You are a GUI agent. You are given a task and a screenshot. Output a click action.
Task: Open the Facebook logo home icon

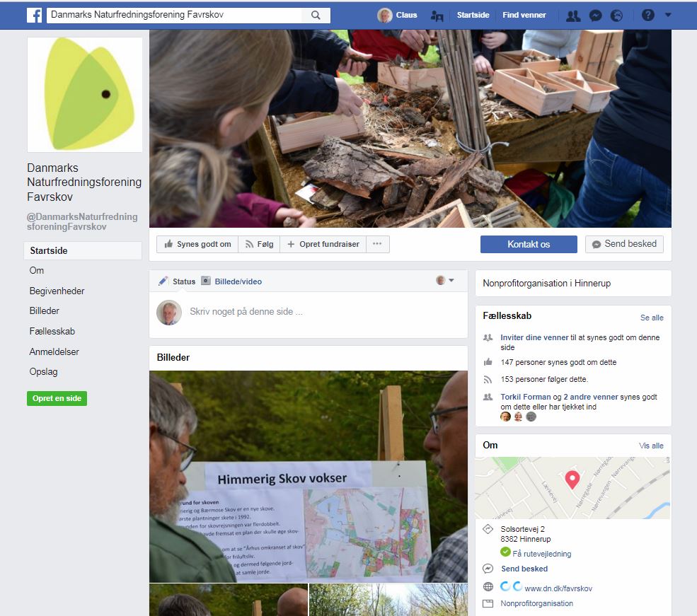[x=34, y=15]
